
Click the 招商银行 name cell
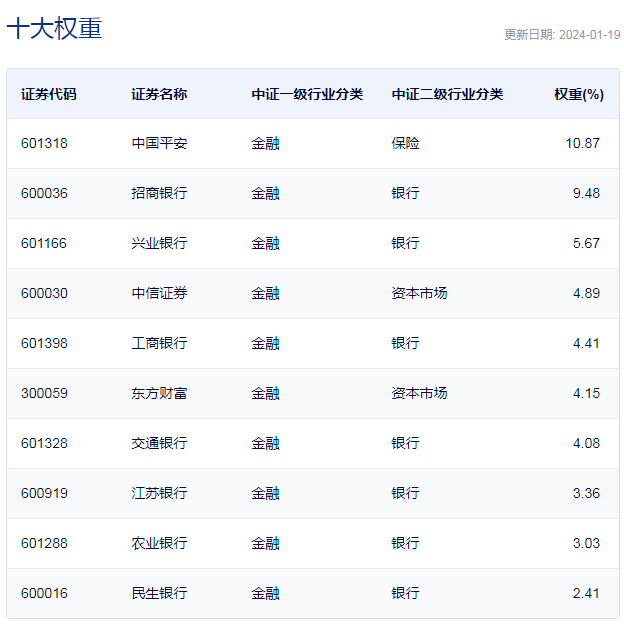(x=159, y=193)
